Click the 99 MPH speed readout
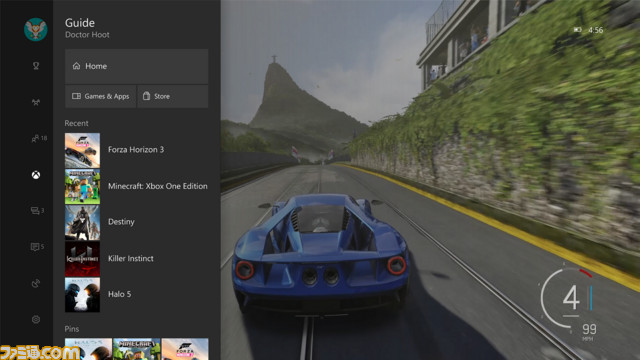Screen dimensions: 640x360 [589, 331]
